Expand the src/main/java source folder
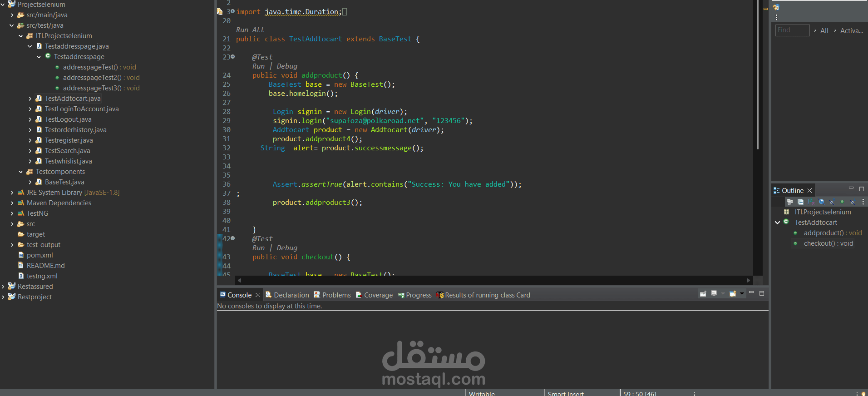This screenshot has height=396, width=868. [x=12, y=15]
